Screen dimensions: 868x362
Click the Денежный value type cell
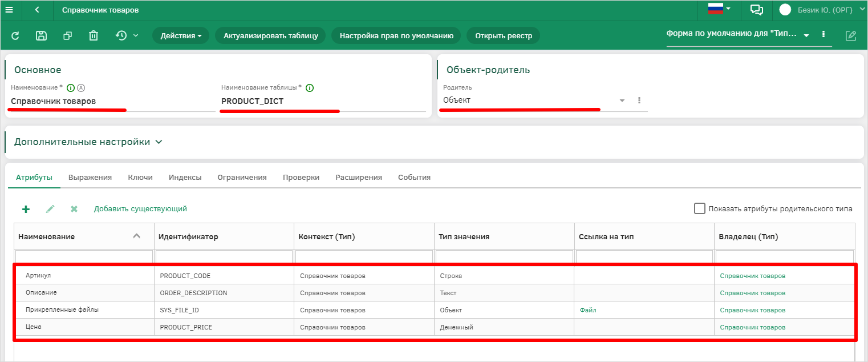click(504, 327)
